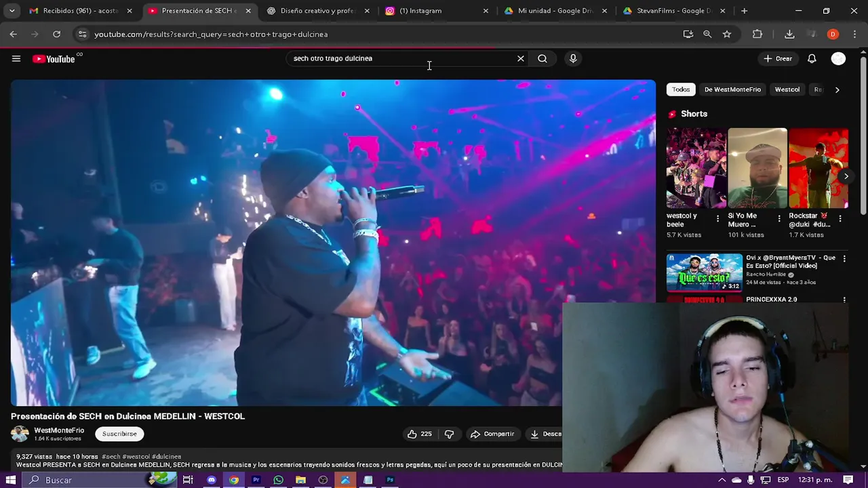Open options for 'Que Es Esto?' video
This screenshot has width=868, height=488.
(x=844, y=259)
